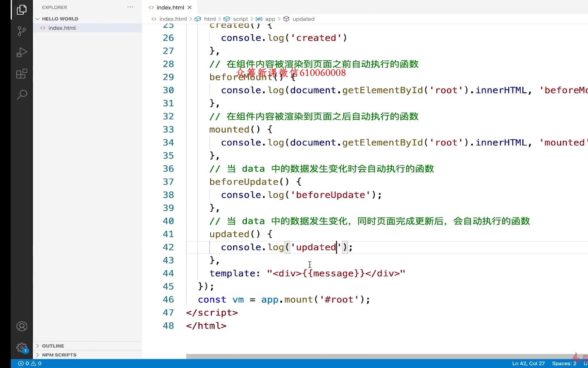Expand the OUTLINE section
The width and height of the screenshot is (588, 368).
point(53,346)
